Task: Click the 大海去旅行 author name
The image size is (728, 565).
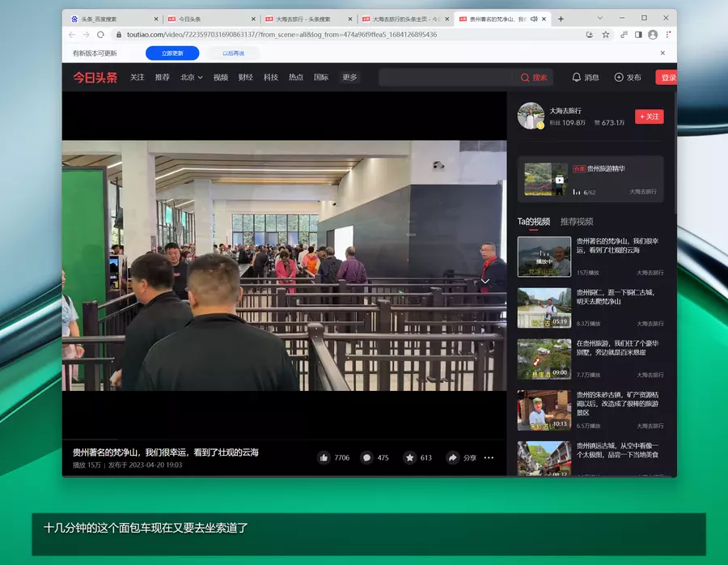Action: pyautogui.click(x=565, y=111)
